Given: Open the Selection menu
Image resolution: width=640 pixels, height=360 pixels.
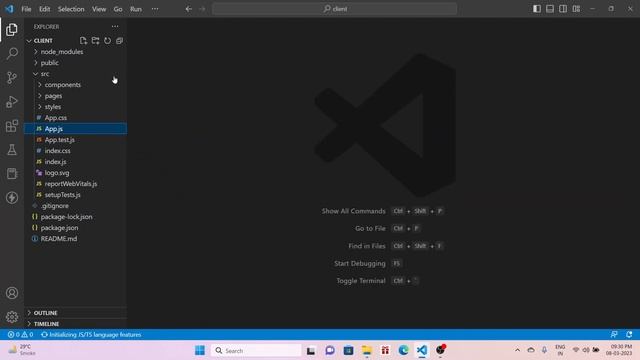Looking at the screenshot, I should [71, 9].
